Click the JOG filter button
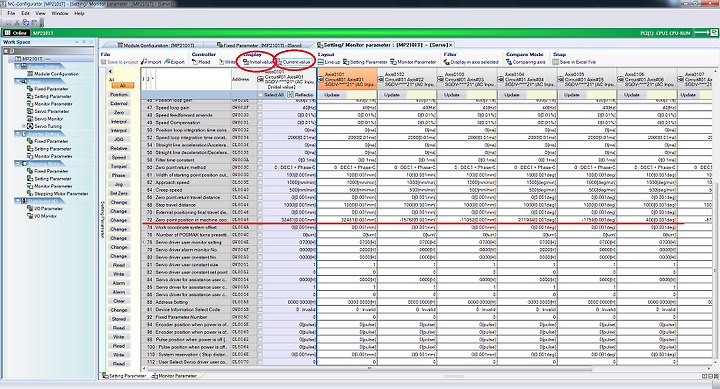720x389 pixels. tap(118, 139)
